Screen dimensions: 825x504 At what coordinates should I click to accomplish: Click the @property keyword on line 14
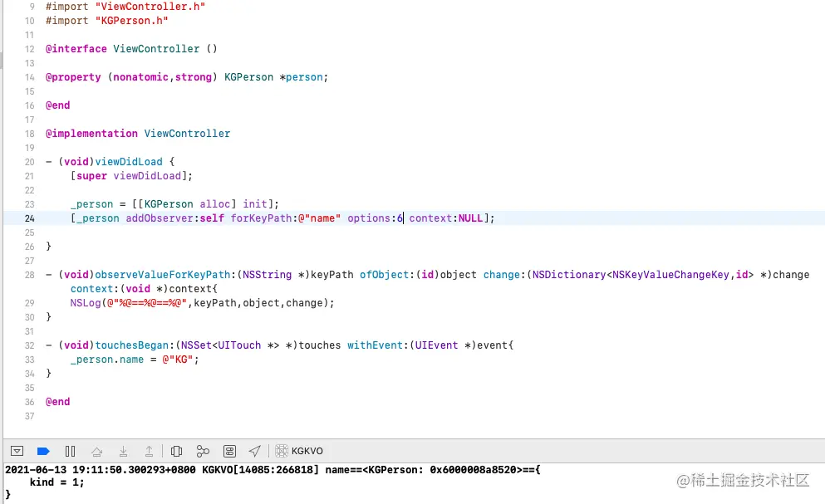(73, 77)
